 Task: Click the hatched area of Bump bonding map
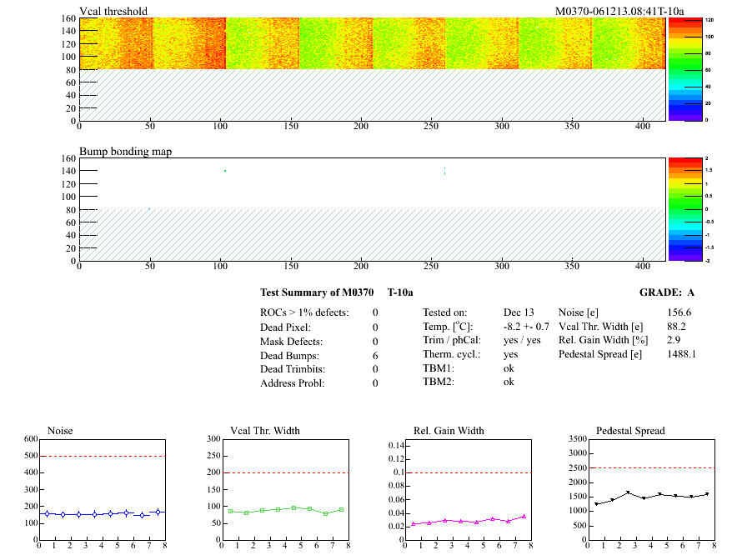(372, 235)
